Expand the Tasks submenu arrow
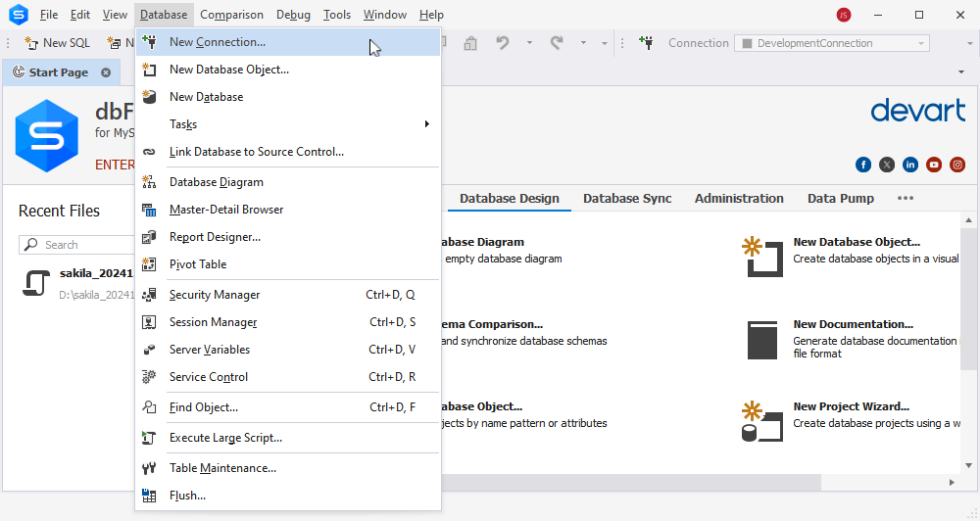Screen dimensions: 980x521 (x=427, y=123)
